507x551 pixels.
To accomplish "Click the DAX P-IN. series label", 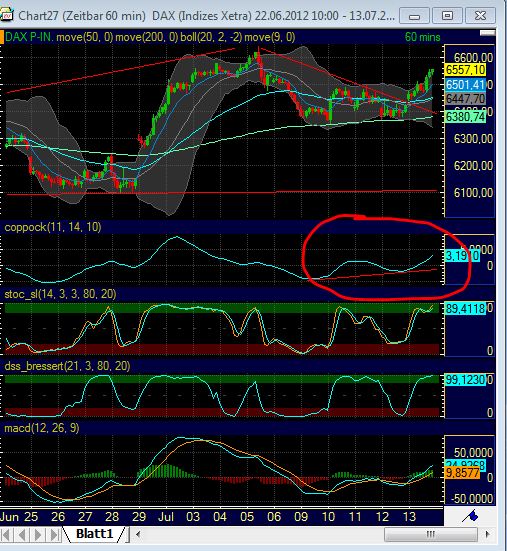I will (29, 37).
